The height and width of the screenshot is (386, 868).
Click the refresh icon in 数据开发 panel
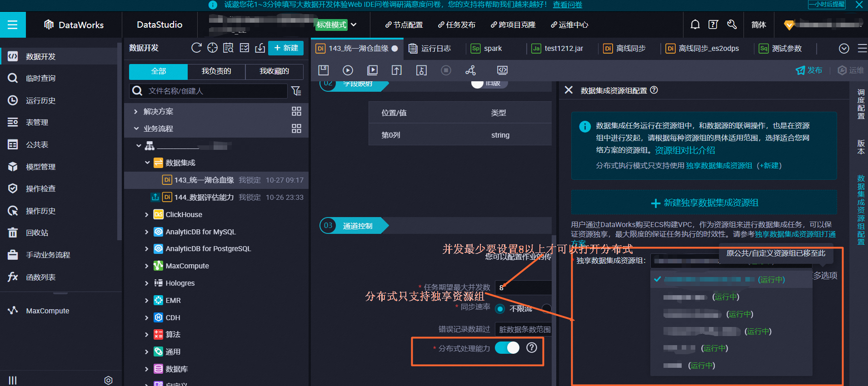(x=196, y=48)
